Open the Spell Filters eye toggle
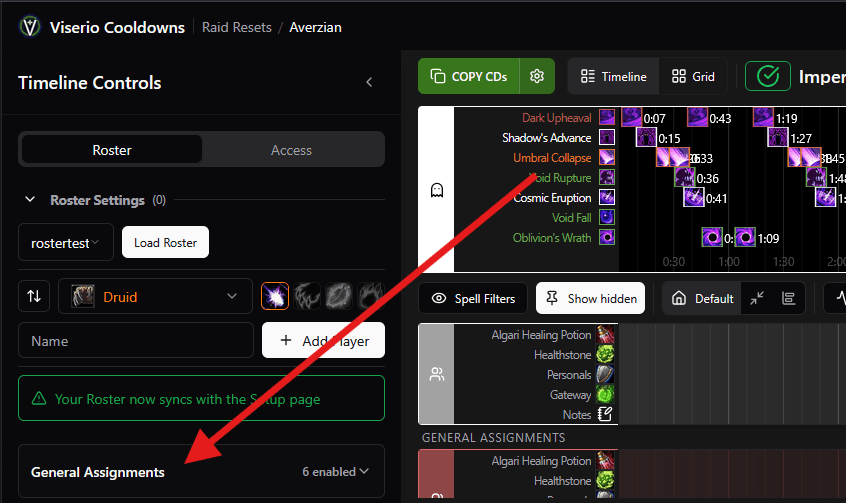Viewport: 846px width, 503px height. (x=472, y=298)
